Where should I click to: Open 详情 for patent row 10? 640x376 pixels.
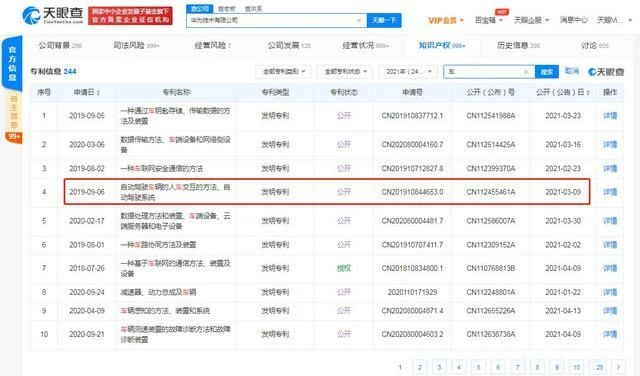pos(610,334)
